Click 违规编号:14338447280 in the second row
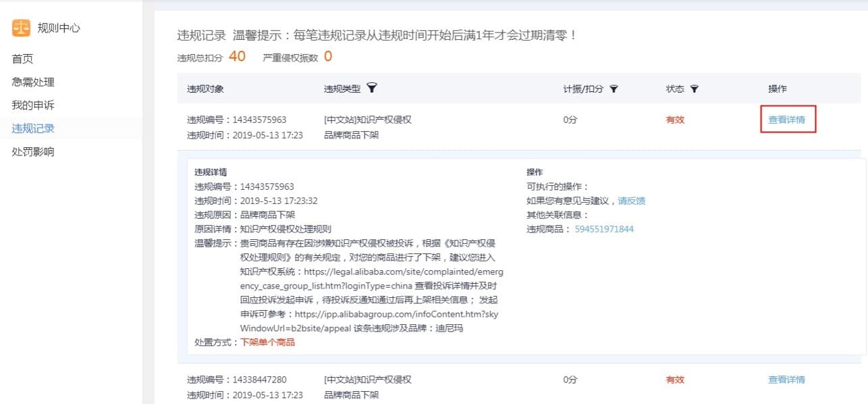Screen dimensions: 868x404 pos(237,380)
